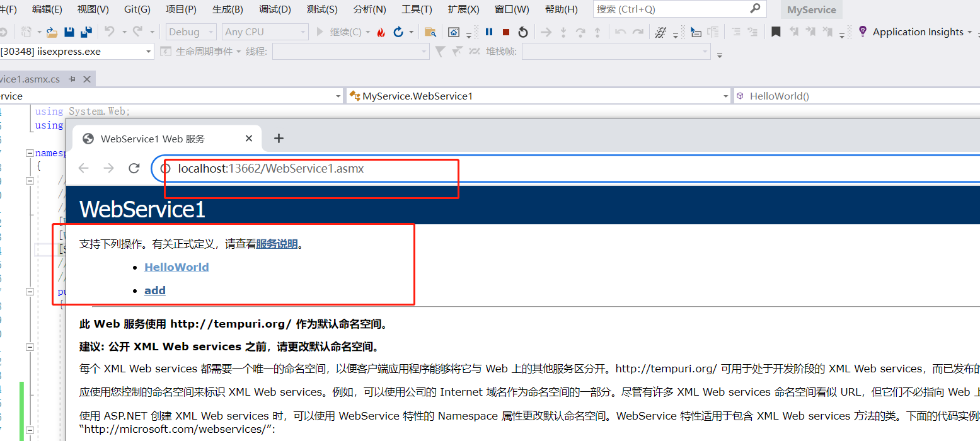This screenshot has width=980, height=441.
Task: Expand the 生命周期事件 dropdown
Action: tap(238, 52)
